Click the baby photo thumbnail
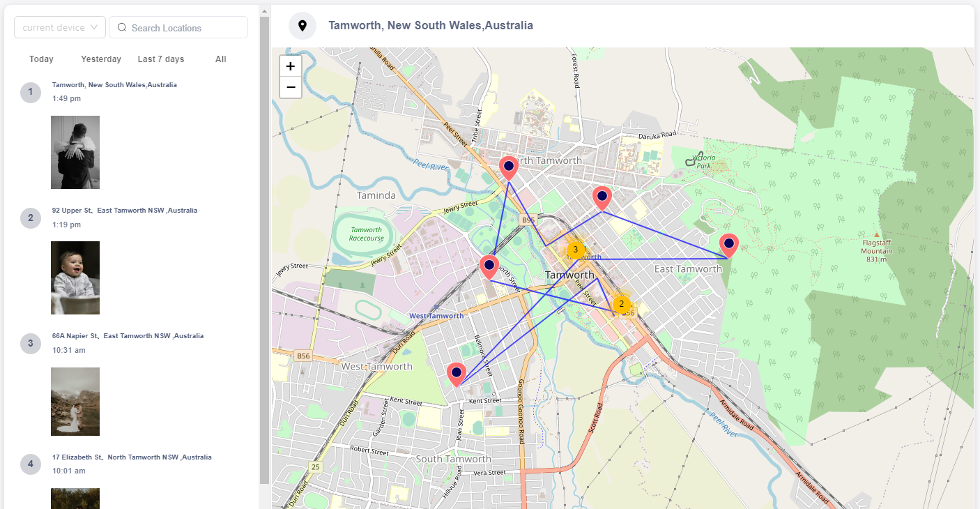 pyautogui.click(x=75, y=278)
